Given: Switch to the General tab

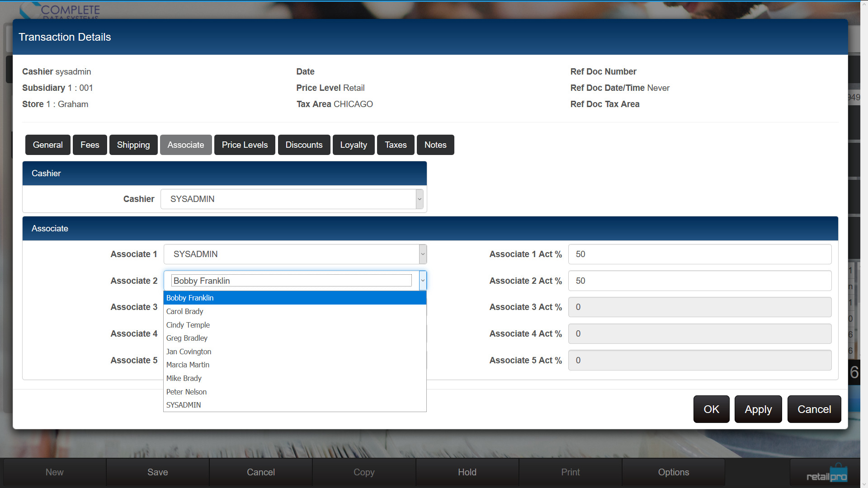Looking at the screenshot, I should [x=47, y=145].
